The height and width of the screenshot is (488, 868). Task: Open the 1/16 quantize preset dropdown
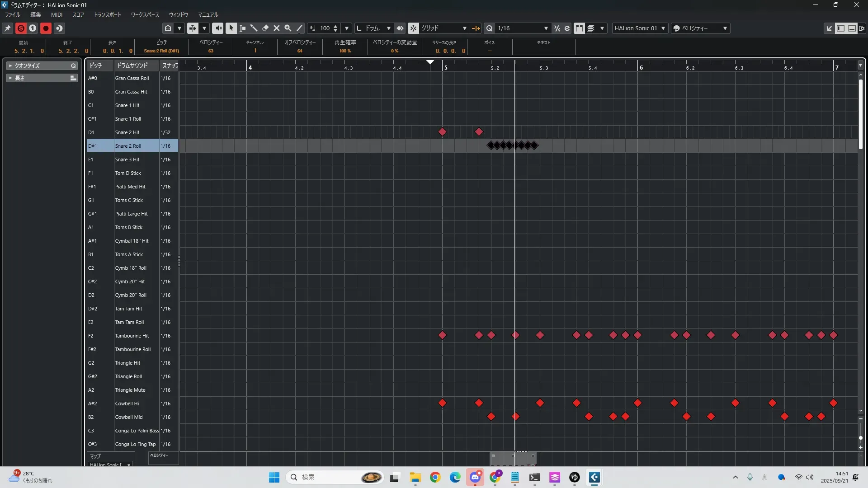point(546,28)
